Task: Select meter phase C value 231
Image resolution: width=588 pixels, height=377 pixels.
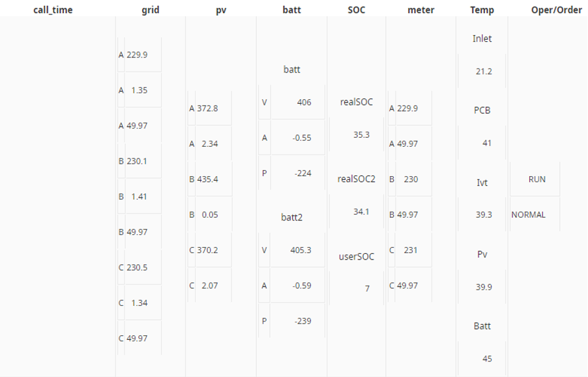Action: (411, 250)
